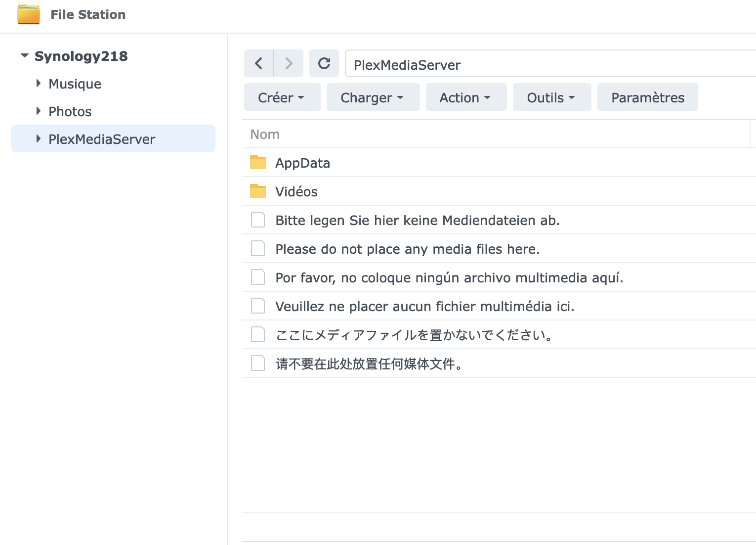Open the Charger dropdown menu
The width and height of the screenshot is (756, 545).
373,97
